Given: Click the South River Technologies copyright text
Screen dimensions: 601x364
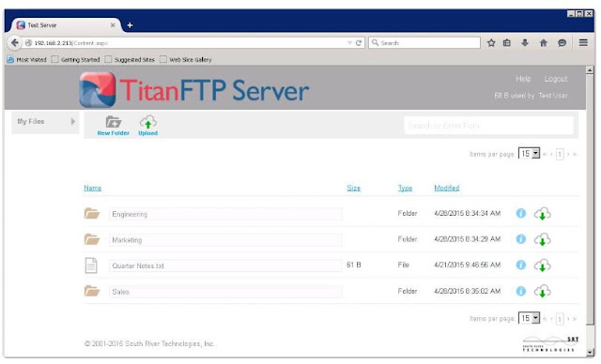Looking at the screenshot, I should 149,343.
